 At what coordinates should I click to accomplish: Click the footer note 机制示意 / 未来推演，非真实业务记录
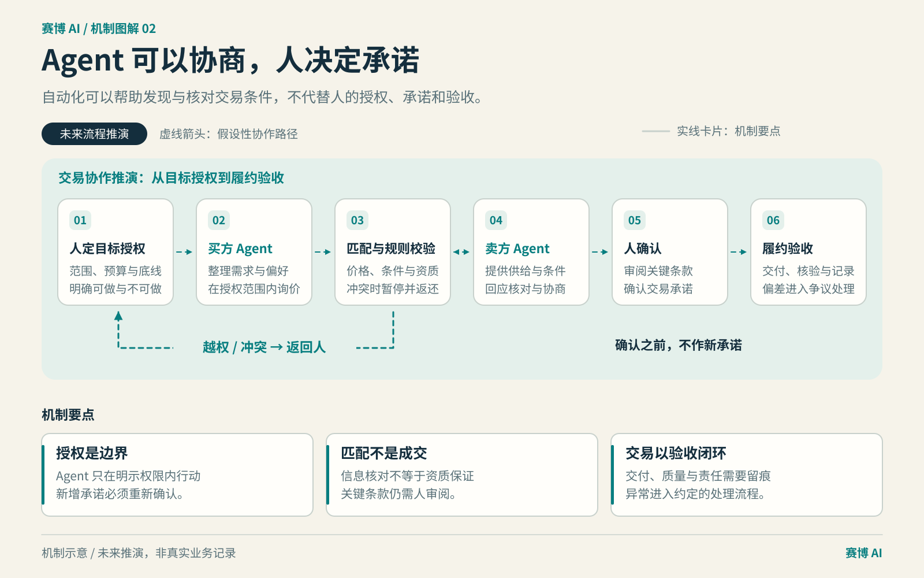(x=139, y=553)
